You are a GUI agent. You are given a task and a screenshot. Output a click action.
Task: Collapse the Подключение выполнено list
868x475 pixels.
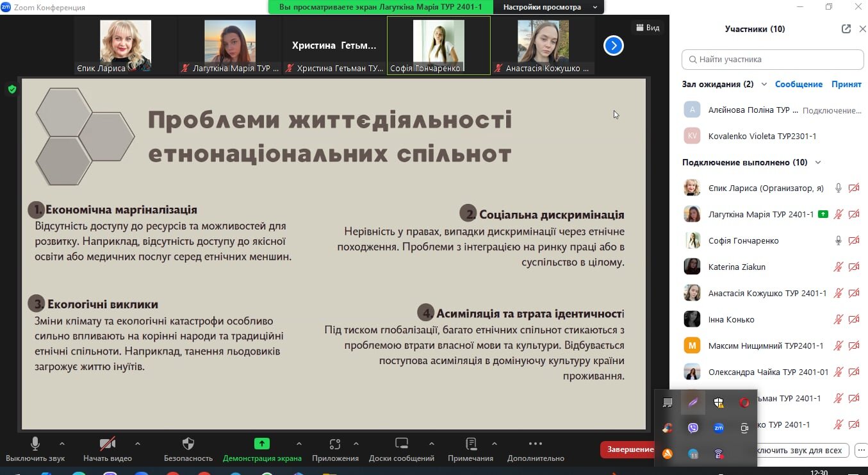pos(817,163)
